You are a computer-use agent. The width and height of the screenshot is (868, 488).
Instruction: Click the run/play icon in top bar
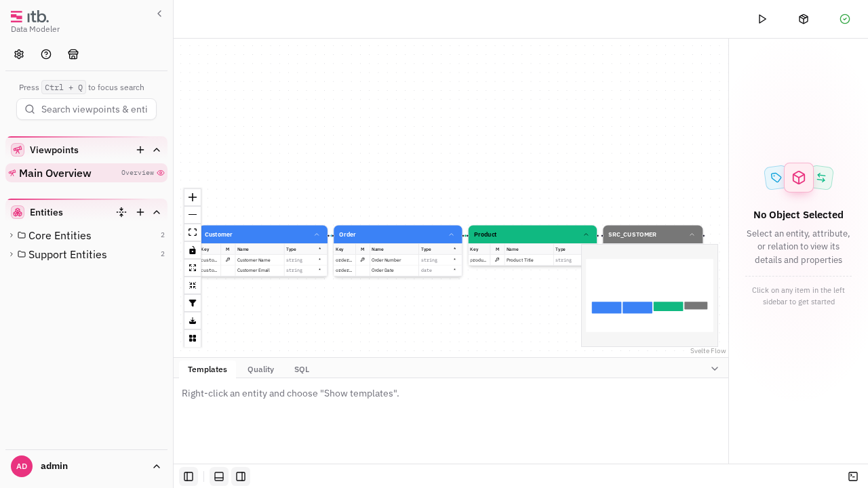pyautogui.click(x=762, y=19)
